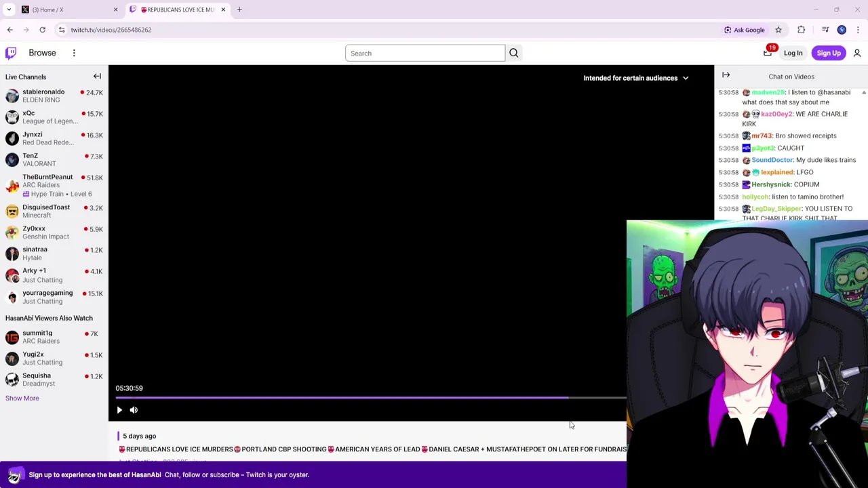Image resolution: width=868 pixels, height=488 pixels.
Task: Open Chrome three-dot menu
Action: pos(859,30)
